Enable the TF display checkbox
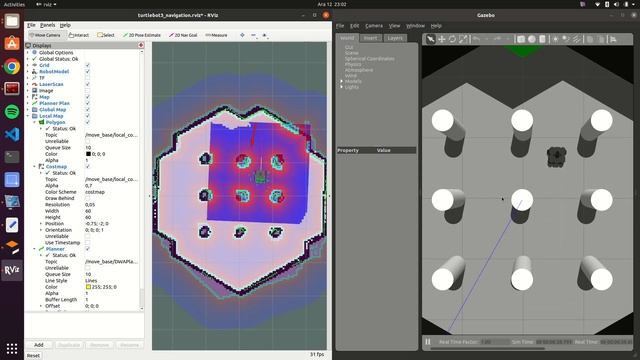The width and height of the screenshot is (640, 360). pyautogui.click(x=87, y=78)
